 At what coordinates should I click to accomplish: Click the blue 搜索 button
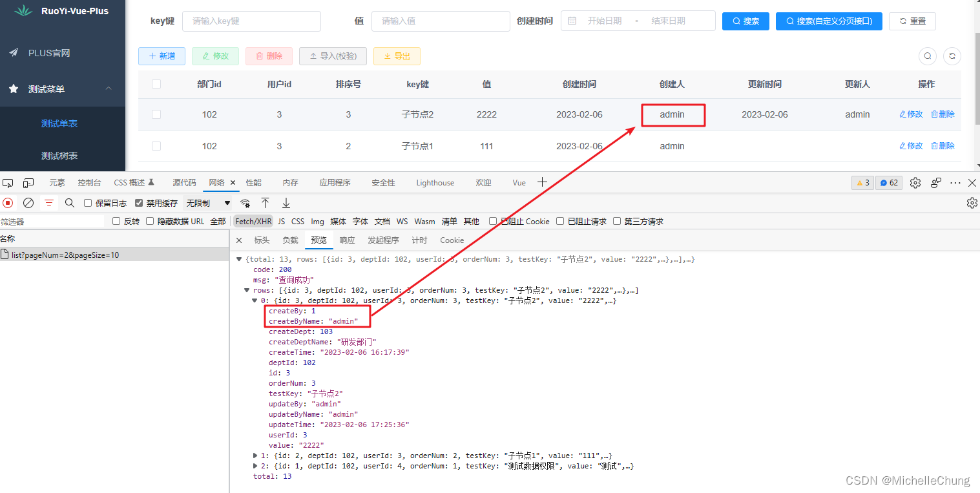click(x=745, y=21)
